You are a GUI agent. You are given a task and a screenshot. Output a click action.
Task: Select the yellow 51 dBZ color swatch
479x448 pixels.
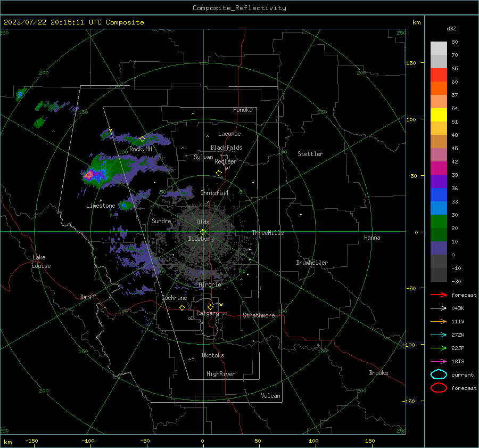tap(439, 115)
